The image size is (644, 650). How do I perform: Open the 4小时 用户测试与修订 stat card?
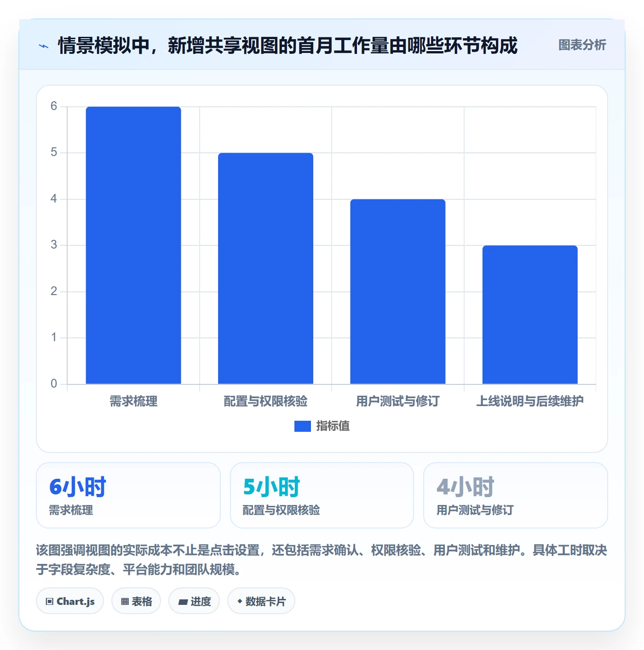tap(516, 495)
